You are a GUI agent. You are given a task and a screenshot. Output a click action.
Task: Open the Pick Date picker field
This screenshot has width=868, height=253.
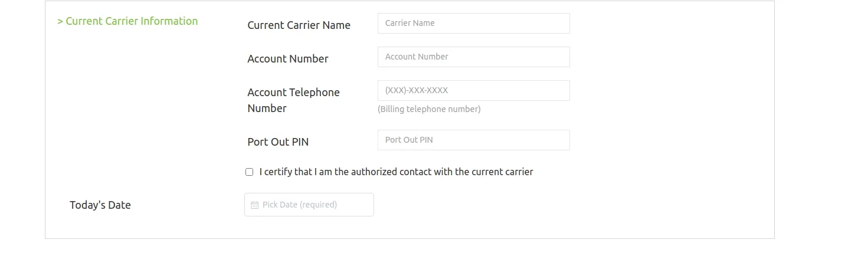[309, 205]
